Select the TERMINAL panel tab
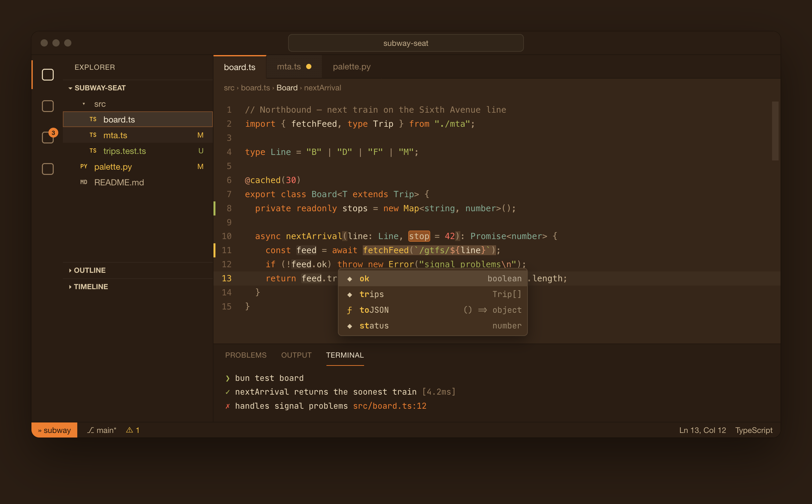 (x=345, y=355)
